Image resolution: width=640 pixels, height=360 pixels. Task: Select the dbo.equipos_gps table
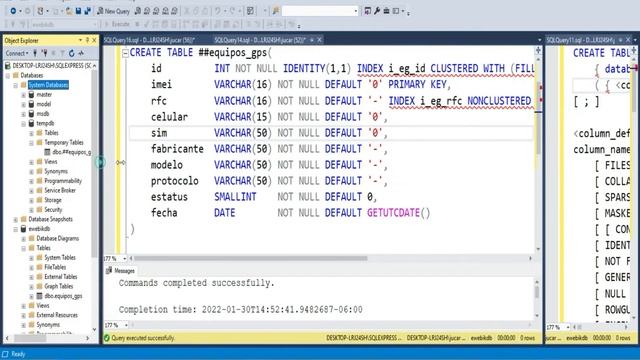63,296
